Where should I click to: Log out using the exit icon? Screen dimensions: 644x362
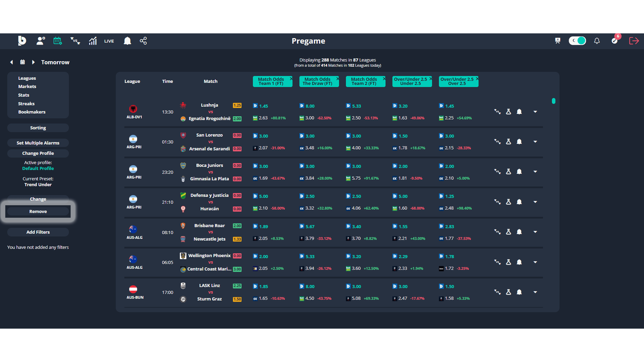click(x=634, y=41)
